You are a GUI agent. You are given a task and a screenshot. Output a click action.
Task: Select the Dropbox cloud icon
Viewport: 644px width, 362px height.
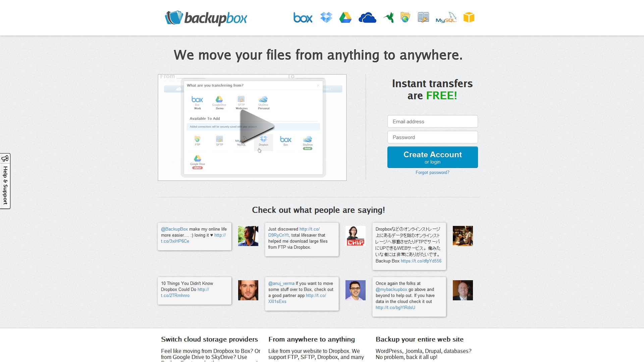325,18
